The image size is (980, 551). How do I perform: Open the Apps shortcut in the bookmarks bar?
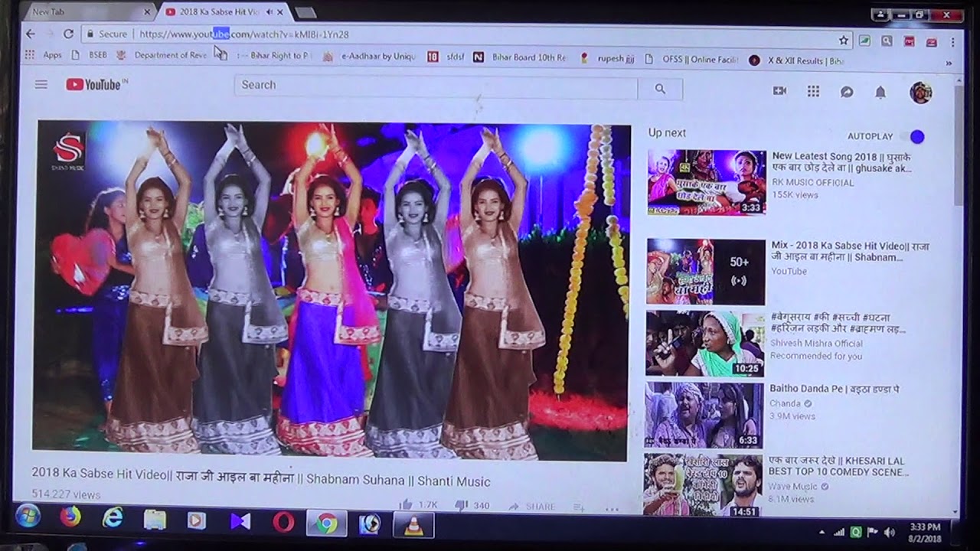44,55
